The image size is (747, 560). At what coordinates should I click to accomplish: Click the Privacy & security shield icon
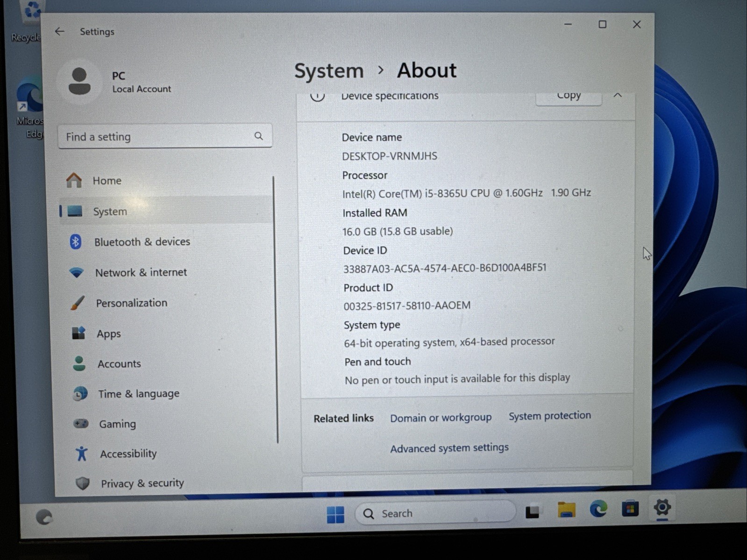click(x=83, y=483)
